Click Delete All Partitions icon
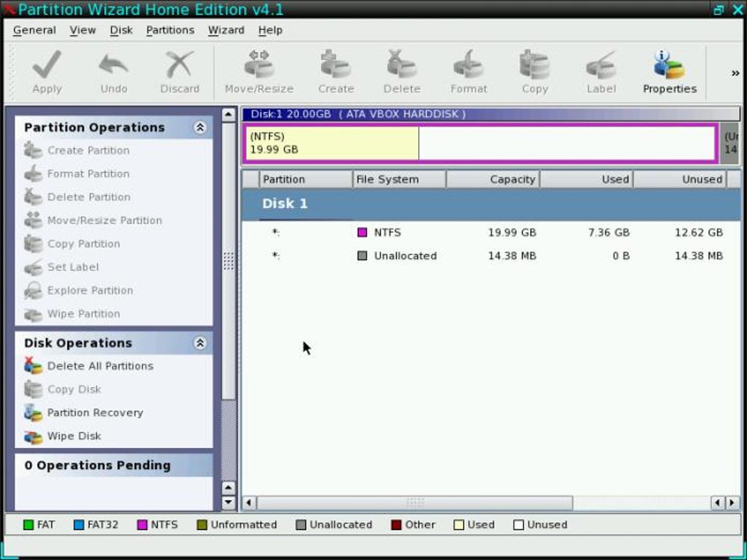This screenshot has height=560, width=747. (34, 366)
